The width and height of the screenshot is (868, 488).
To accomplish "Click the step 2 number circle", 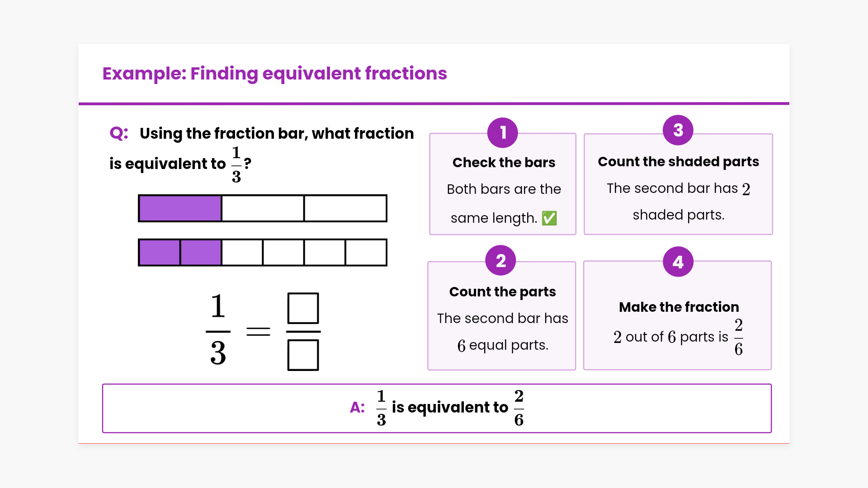I will [500, 261].
